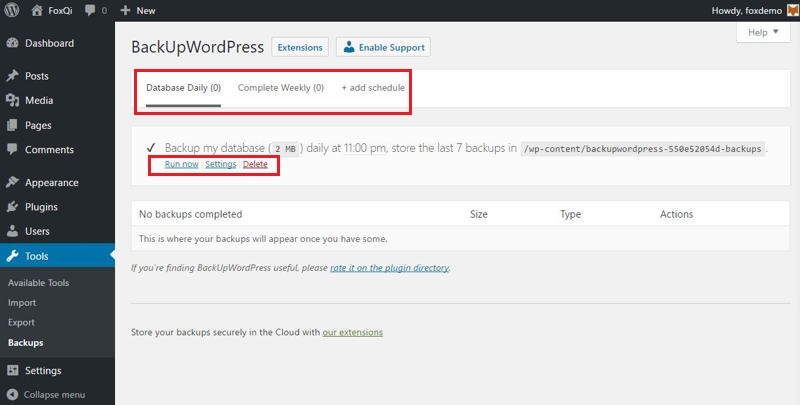Image resolution: width=800 pixels, height=405 pixels.
Task: Click the 'This is where your backups will appear' row
Action: (460, 239)
